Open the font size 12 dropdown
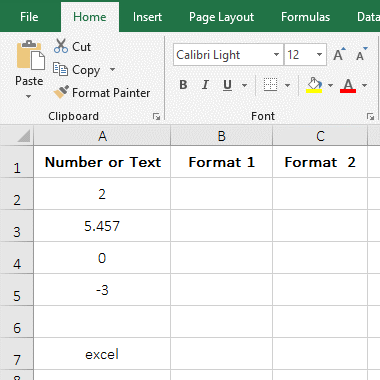The height and width of the screenshot is (380, 380). coord(319,54)
